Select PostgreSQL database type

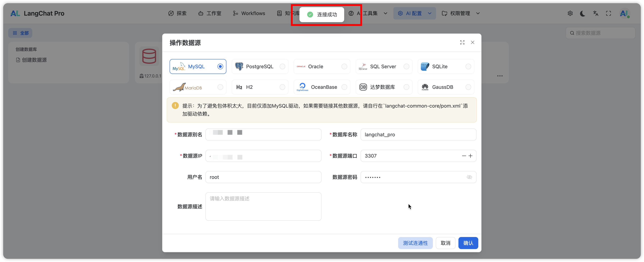pos(260,66)
